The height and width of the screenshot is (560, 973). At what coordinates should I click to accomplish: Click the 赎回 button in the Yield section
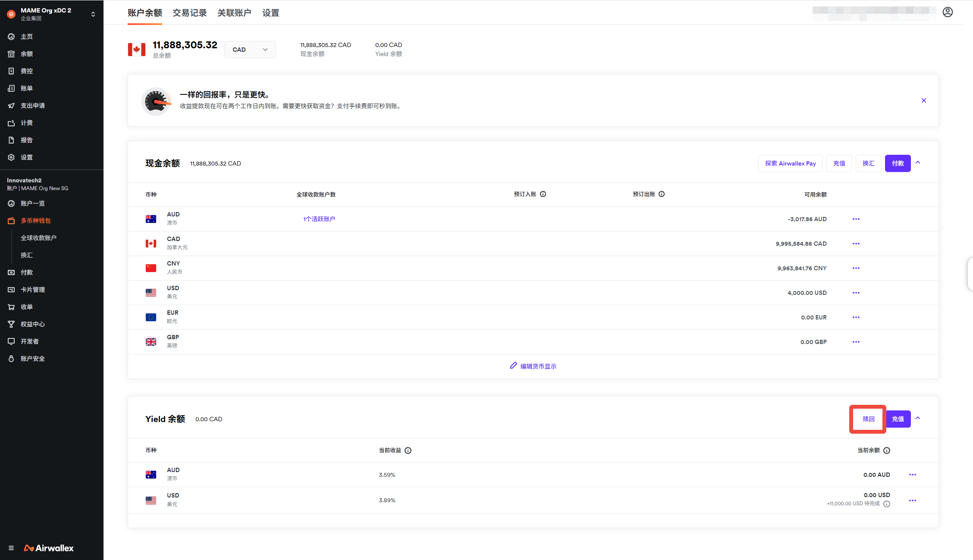[x=868, y=419]
